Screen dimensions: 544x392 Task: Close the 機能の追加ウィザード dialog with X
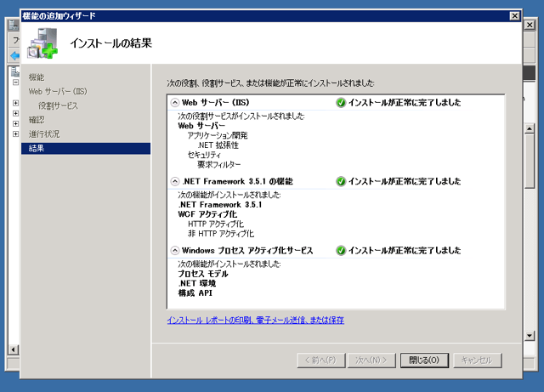514,16
